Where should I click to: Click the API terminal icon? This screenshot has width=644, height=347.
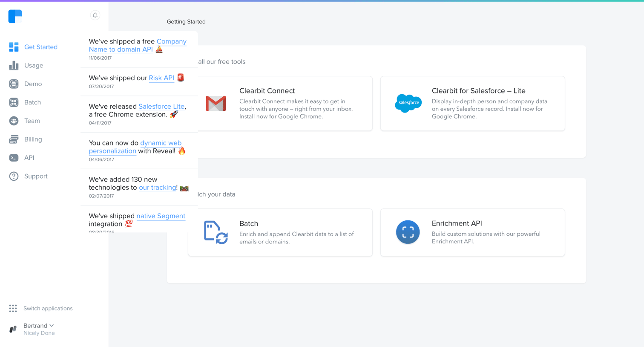[x=14, y=158]
